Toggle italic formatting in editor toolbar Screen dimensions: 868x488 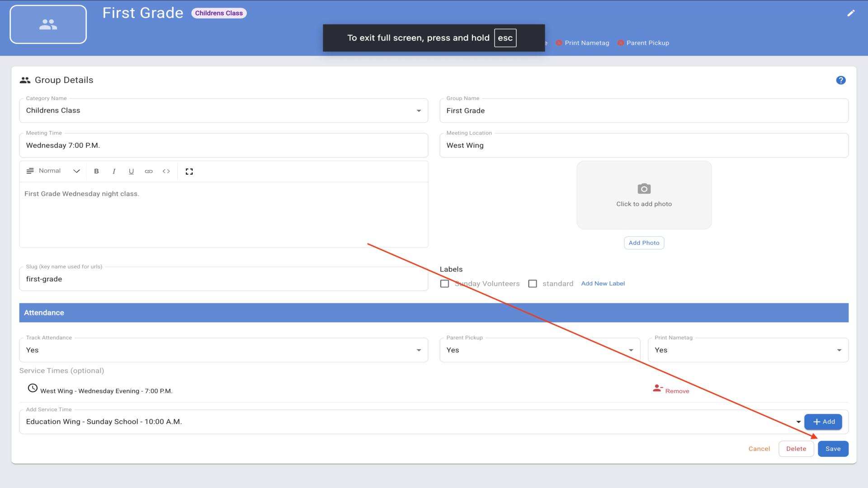pos(114,171)
